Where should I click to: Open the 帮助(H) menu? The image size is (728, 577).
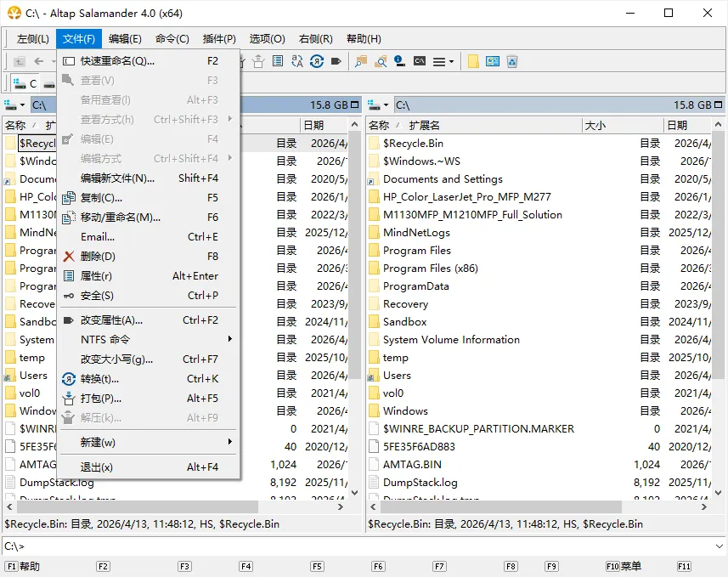pos(364,39)
